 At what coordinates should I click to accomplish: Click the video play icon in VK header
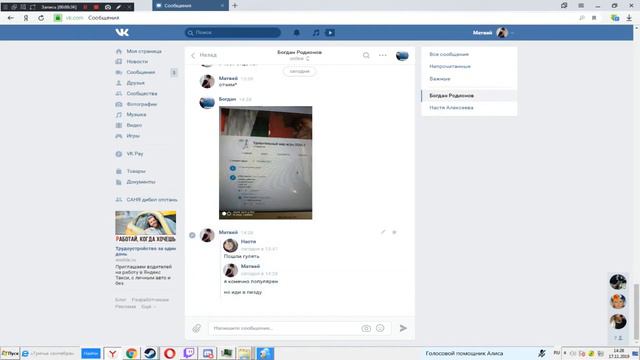coord(330,33)
